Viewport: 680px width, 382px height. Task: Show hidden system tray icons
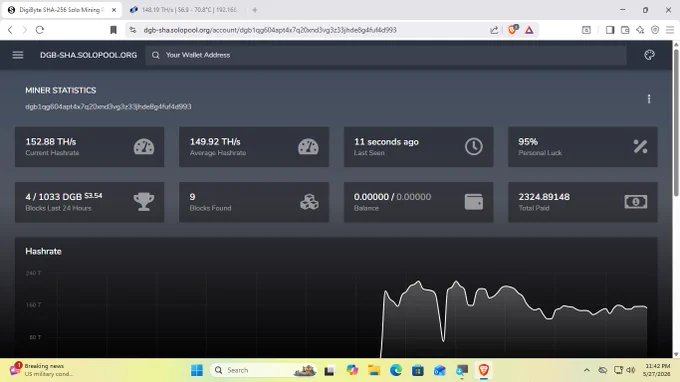tap(587, 370)
